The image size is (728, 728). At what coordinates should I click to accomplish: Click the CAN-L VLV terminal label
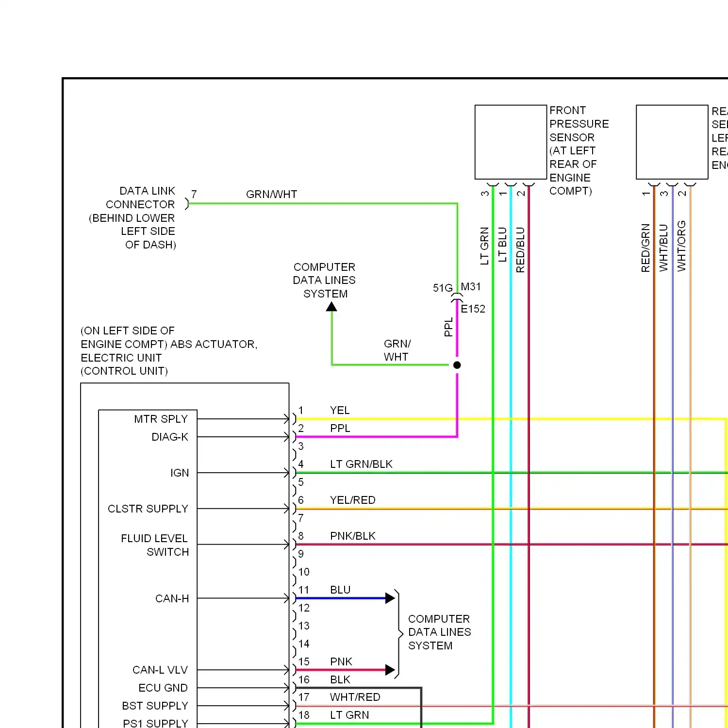click(160, 670)
